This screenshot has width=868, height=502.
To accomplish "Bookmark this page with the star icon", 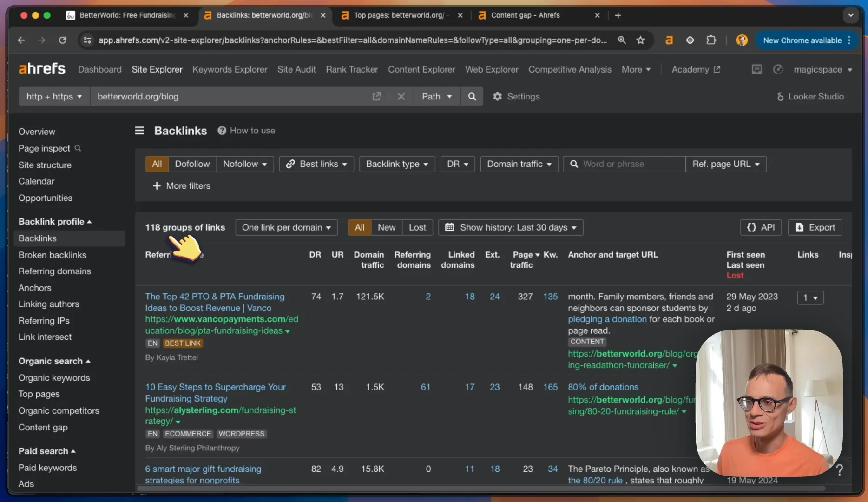I will point(640,40).
